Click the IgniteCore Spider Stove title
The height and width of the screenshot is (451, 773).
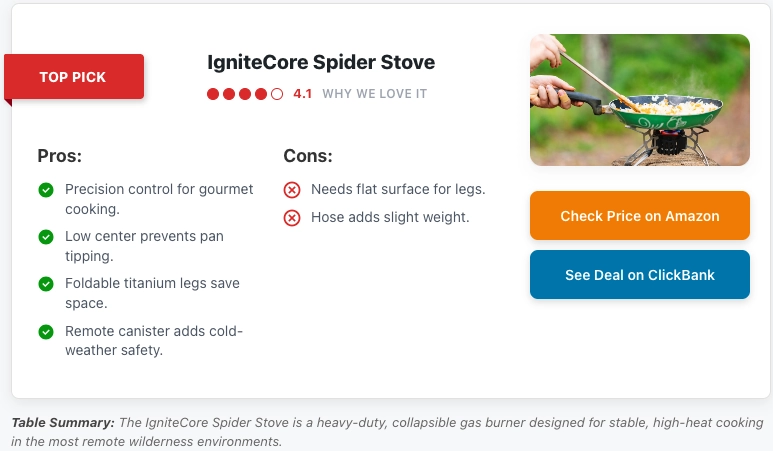[x=321, y=62]
